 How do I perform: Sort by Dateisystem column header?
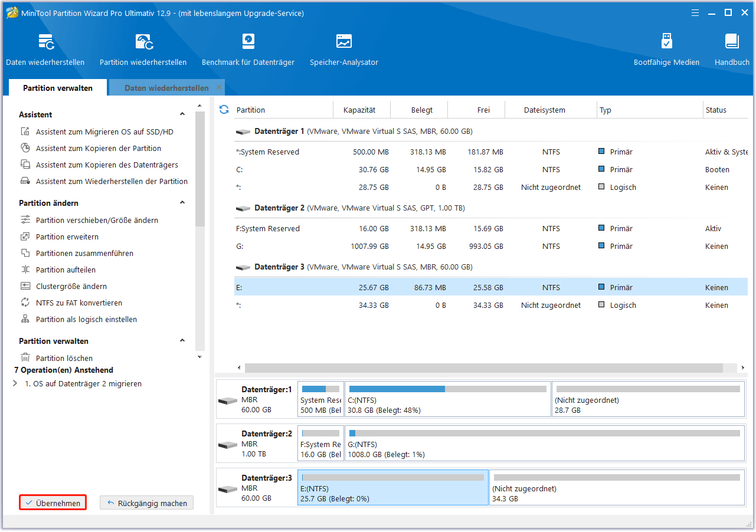pyautogui.click(x=544, y=110)
